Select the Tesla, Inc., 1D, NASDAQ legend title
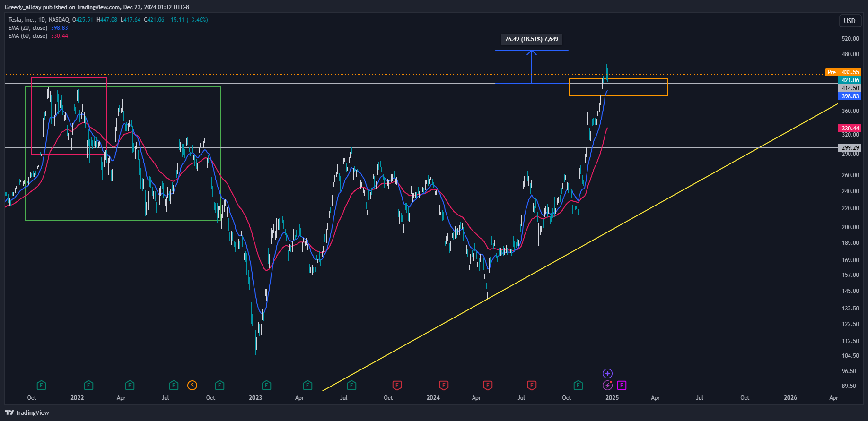The height and width of the screenshot is (421, 868). click(x=39, y=20)
